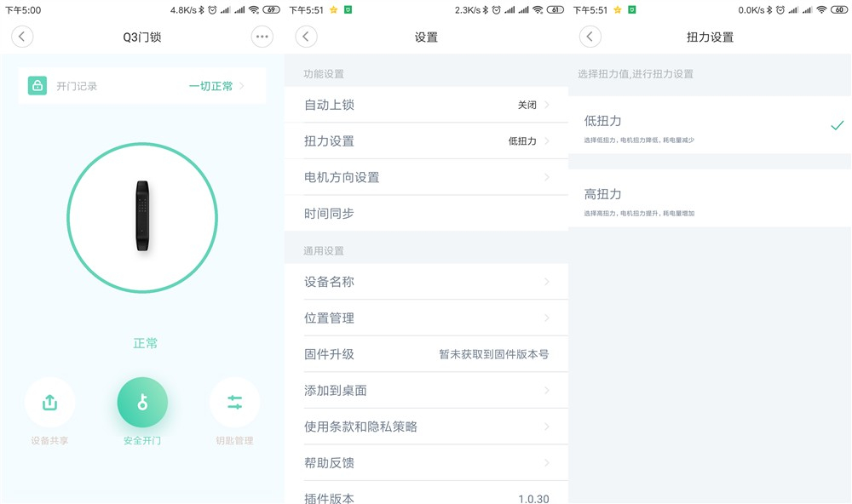Image resolution: width=852 pixels, height=504 pixels.
Task: Tap the Q3 door lock device image
Action: [x=141, y=217]
